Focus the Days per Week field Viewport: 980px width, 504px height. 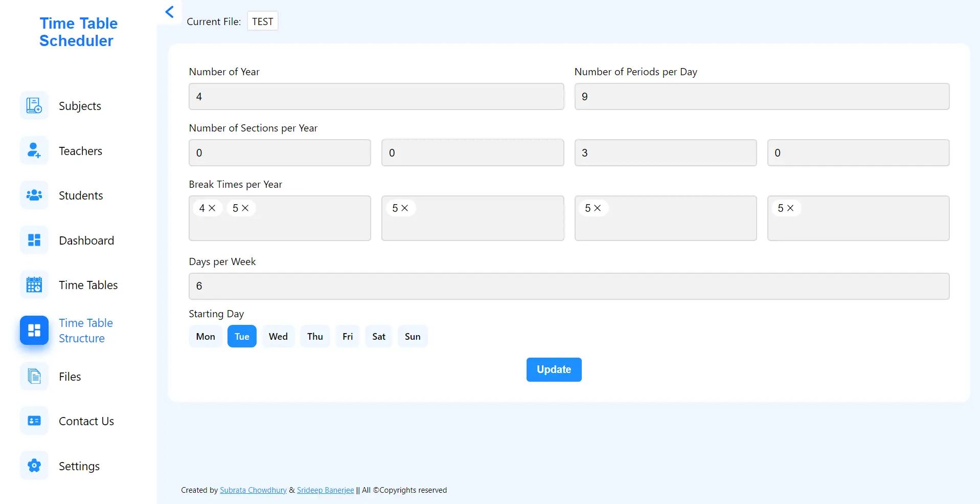click(x=569, y=286)
